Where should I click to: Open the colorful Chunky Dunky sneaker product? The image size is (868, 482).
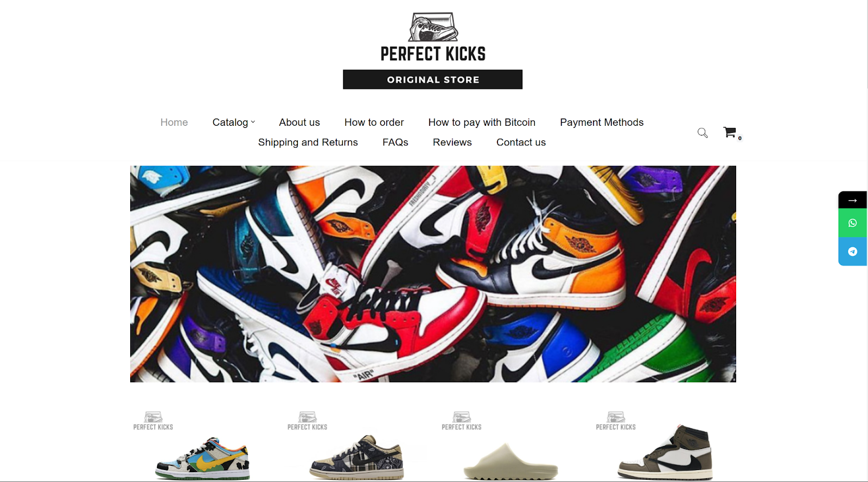(202, 458)
